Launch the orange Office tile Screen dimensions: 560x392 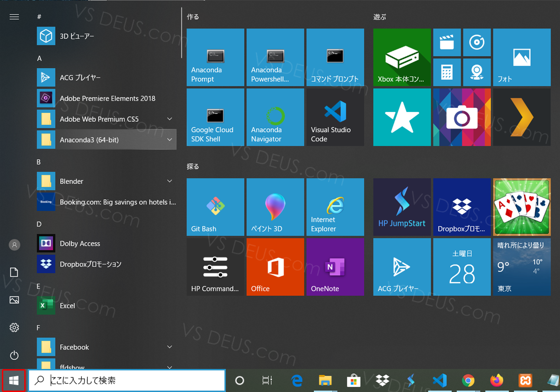tap(275, 267)
